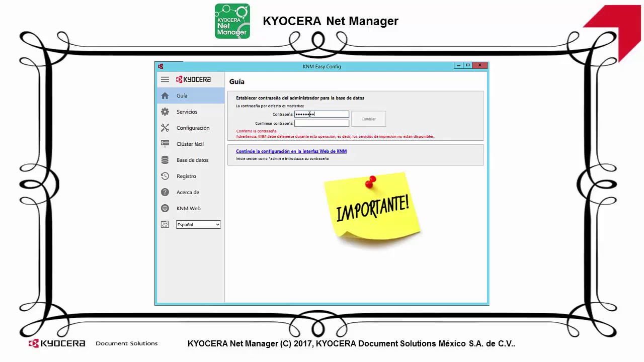Select the Guía menu item

(190, 96)
